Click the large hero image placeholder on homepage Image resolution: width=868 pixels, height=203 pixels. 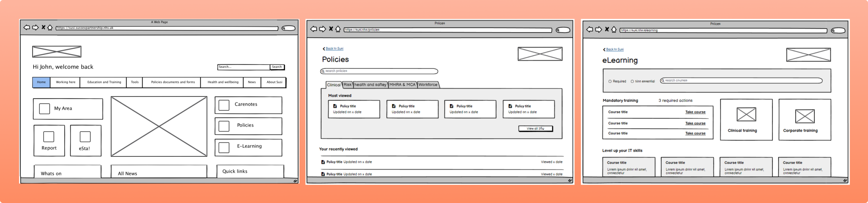pos(159,127)
